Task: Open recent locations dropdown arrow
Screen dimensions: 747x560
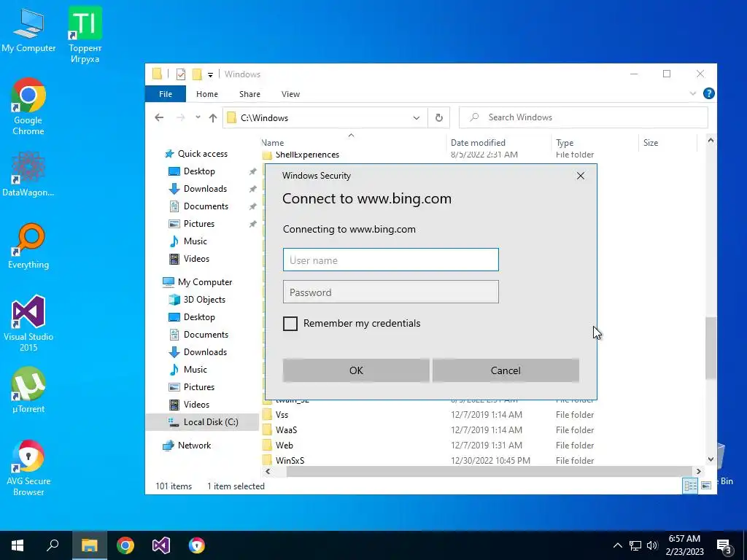Action: click(x=198, y=117)
